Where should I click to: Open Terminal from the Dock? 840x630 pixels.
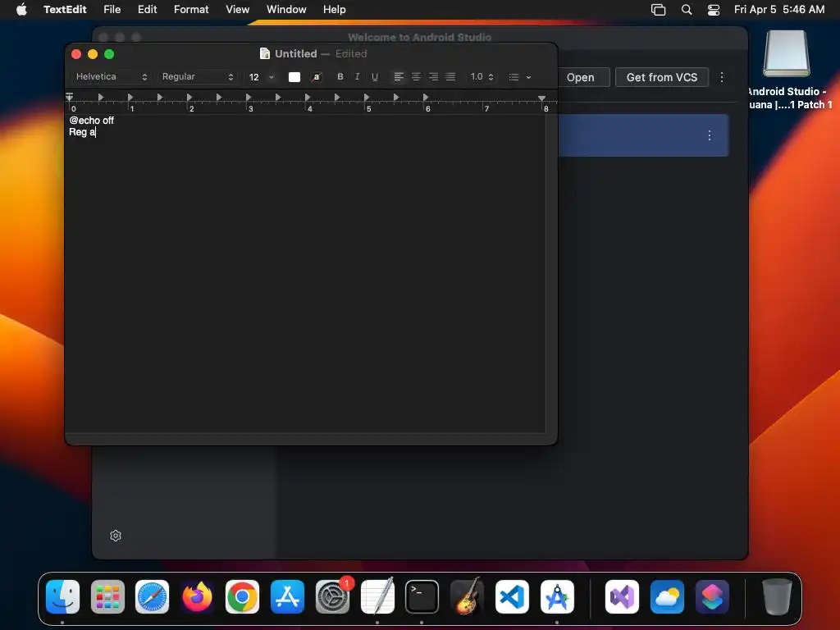click(422, 597)
